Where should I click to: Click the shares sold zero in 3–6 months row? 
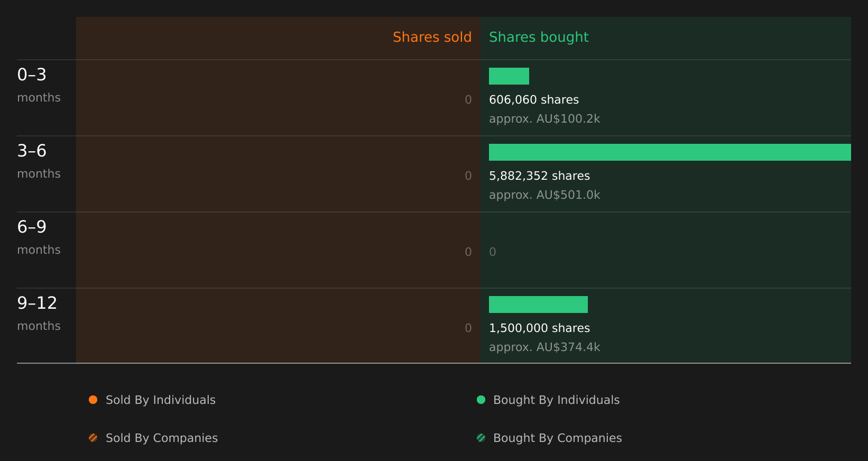tap(468, 176)
